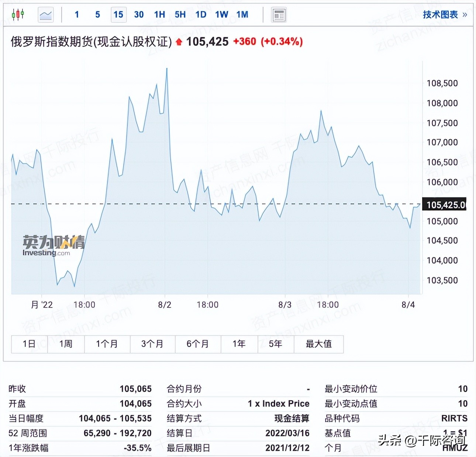Switch to the 最大值 range tab
Viewport: 476px width, 457px height.
(318, 344)
